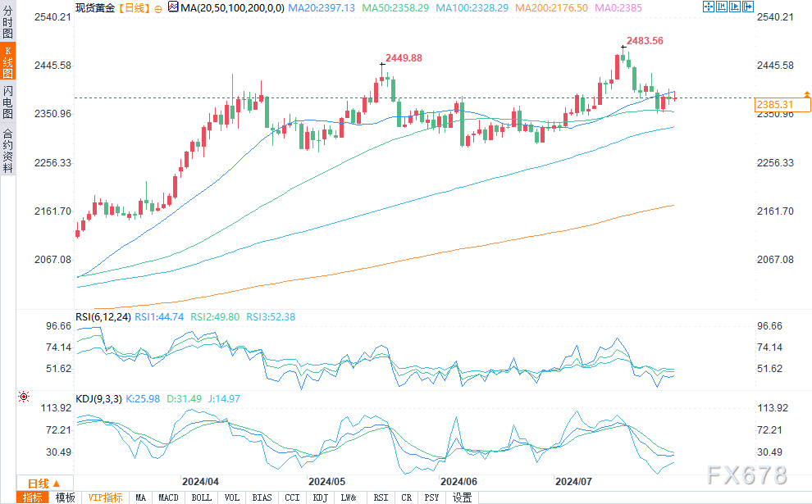Screen dimensions: 812x504
Task: Click the MACD indicator button
Action: pyautogui.click(x=168, y=497)
